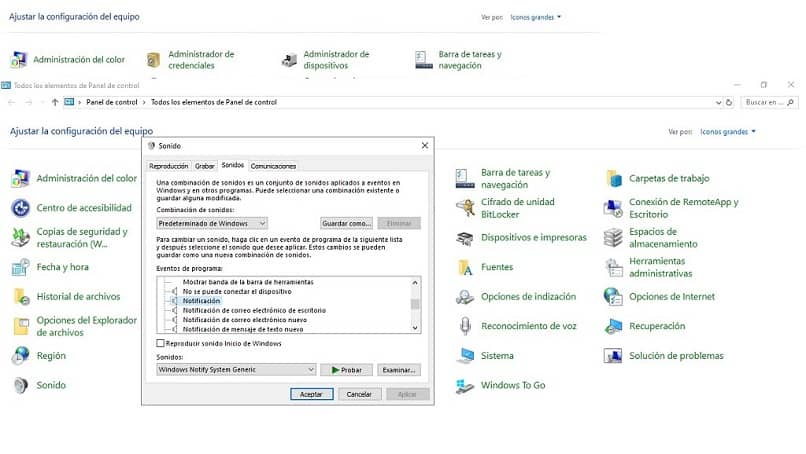The image size is (806, 454).
Task: Open Barra de tareas y navegación icon in lower window
Action: 465,178
